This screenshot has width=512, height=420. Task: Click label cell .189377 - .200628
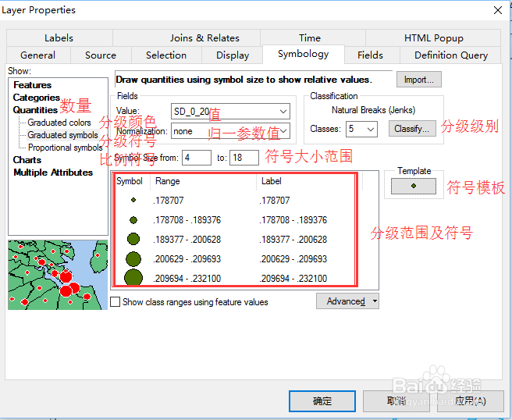[293, 240]
